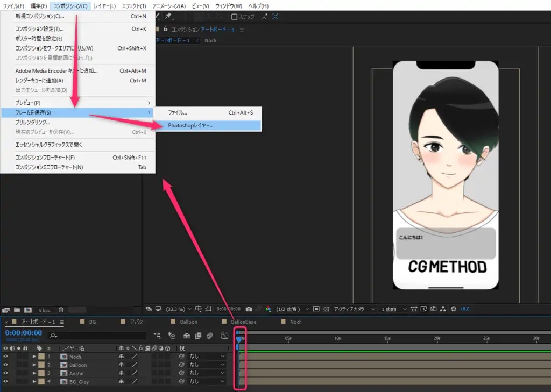Screen dimensions: 551x392
Task: Click the snapshot camera icon in viewer
Action: click(x=249, y=309)
